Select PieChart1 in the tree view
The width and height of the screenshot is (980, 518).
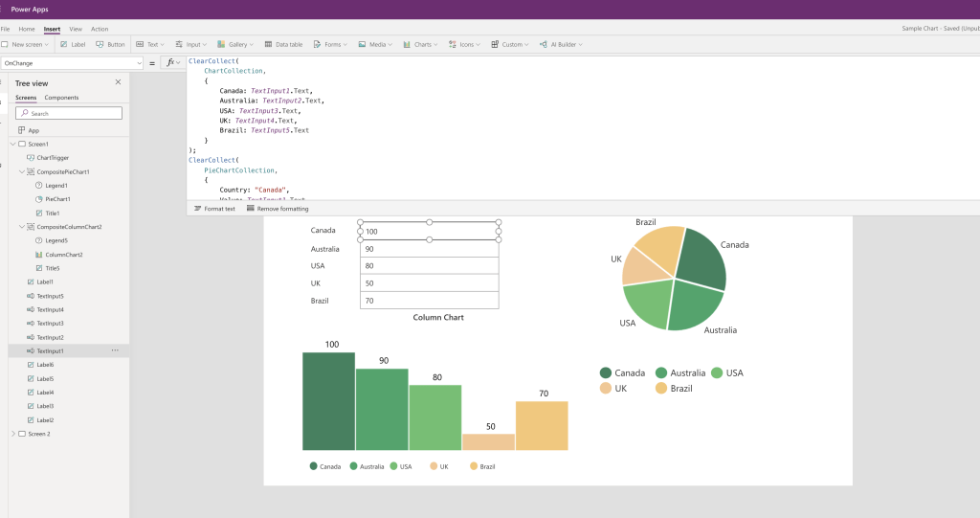57,199
